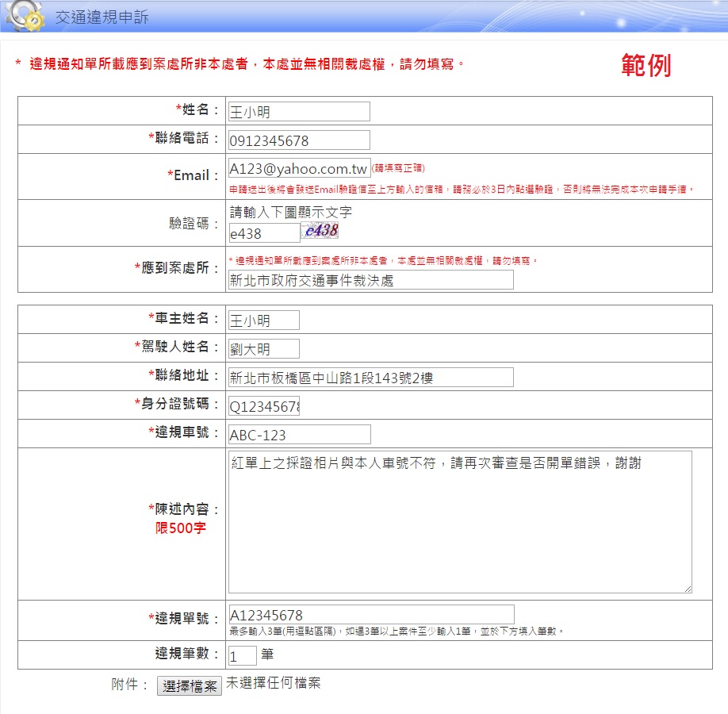Viewport: 728px width, 714px height.
Task: Click the 聯絡地址 address field
Action: coord(370,378)
